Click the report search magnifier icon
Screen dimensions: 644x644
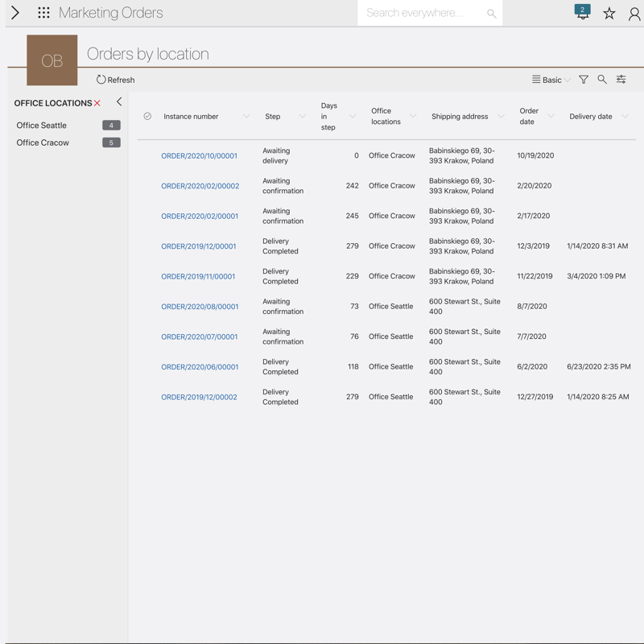602,80
